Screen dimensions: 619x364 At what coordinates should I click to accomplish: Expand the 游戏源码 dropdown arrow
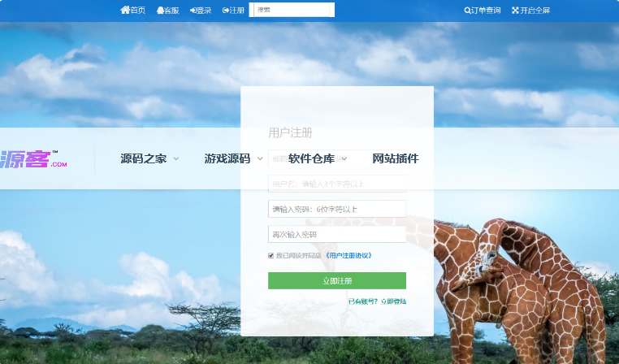(260, 158)
